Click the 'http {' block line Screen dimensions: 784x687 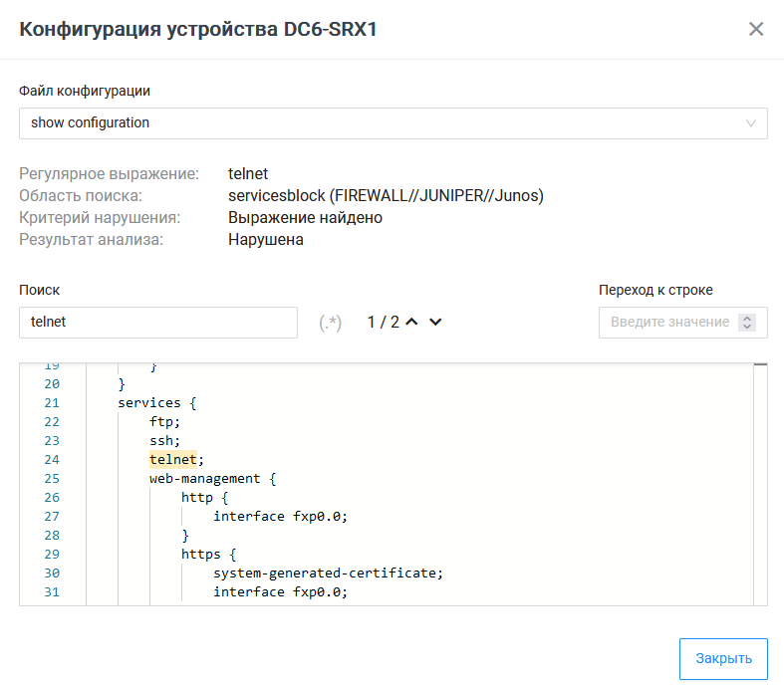click(x=204, y=497)
